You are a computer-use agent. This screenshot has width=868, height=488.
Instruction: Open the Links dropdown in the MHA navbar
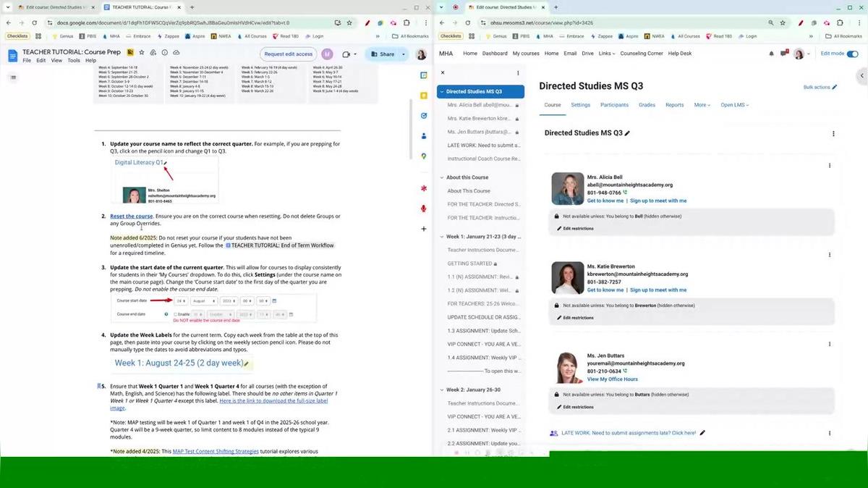tap(607, 54)
